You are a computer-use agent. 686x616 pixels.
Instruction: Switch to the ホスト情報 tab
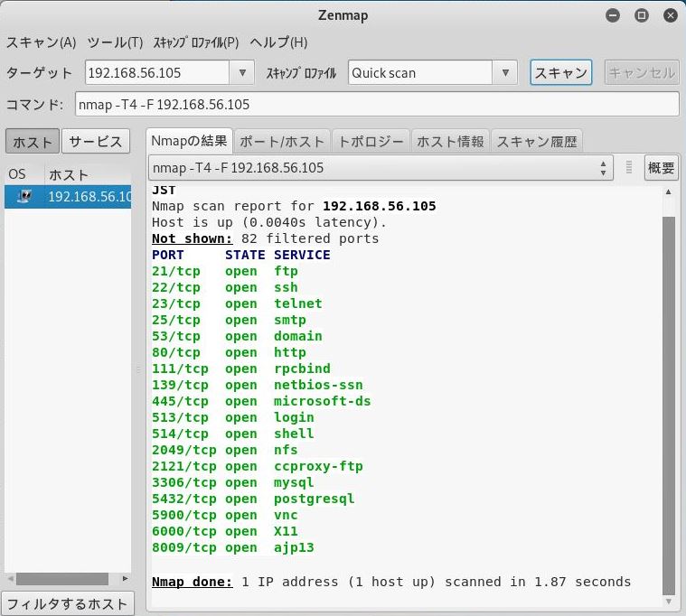coord(450,142)
